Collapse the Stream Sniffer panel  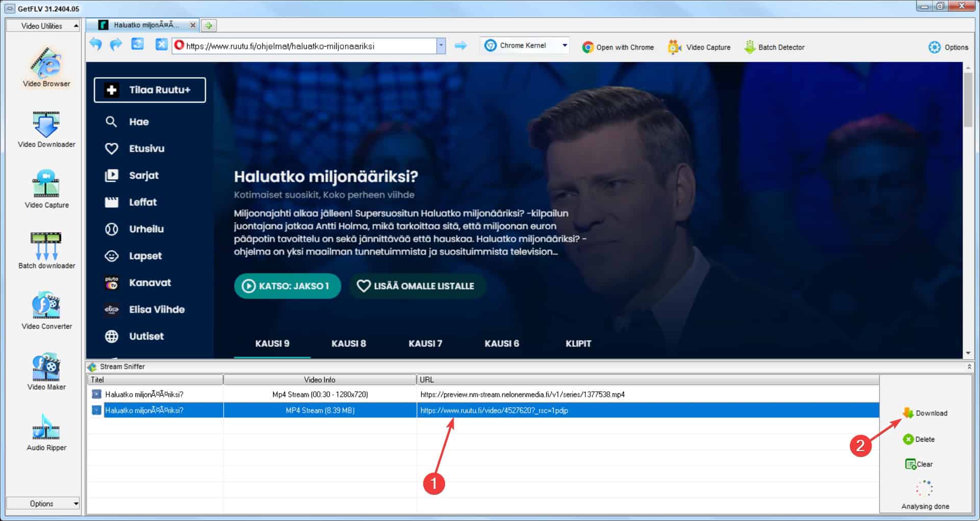(x=969, y=366)
